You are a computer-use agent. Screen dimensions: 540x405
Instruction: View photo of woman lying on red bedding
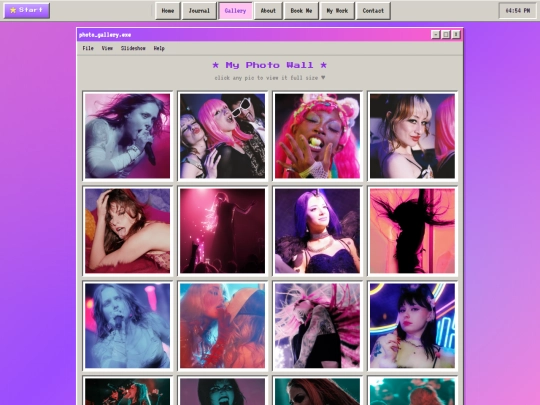click(127, 231)
